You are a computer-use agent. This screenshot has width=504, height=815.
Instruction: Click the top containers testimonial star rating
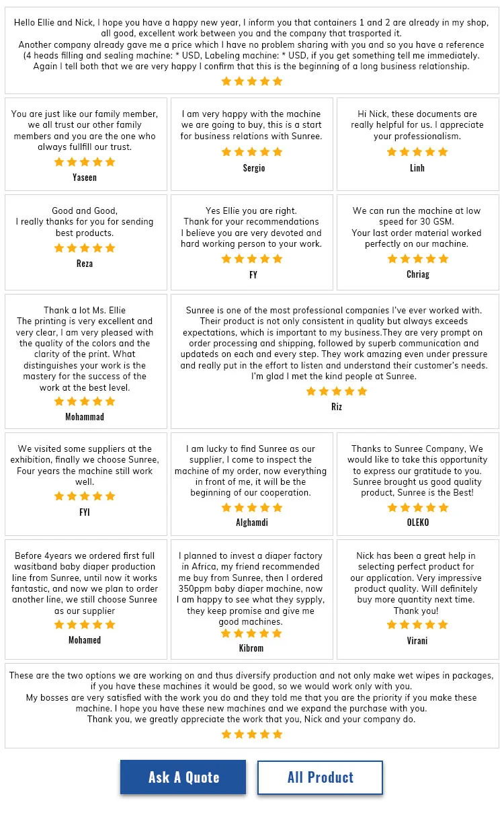252,81
